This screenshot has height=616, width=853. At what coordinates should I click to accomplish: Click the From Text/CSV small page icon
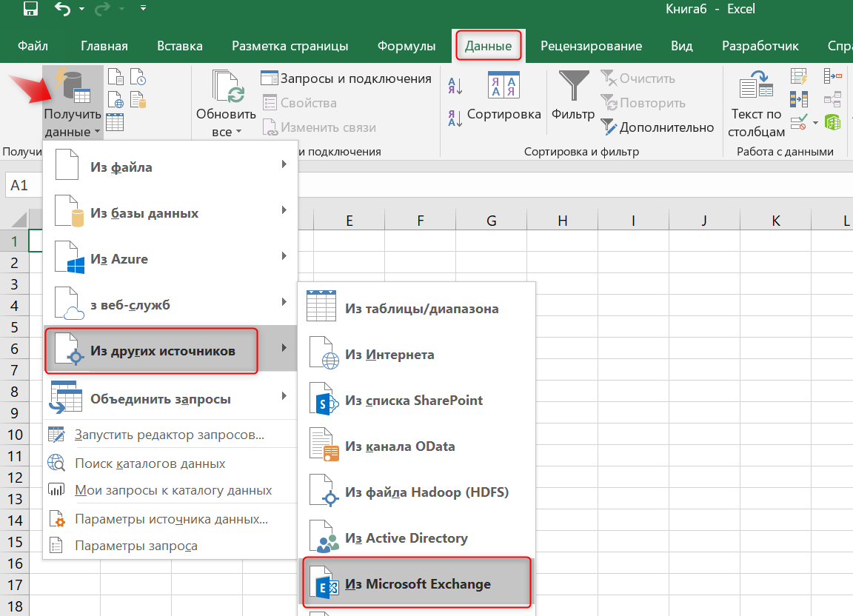coord(116,77)
